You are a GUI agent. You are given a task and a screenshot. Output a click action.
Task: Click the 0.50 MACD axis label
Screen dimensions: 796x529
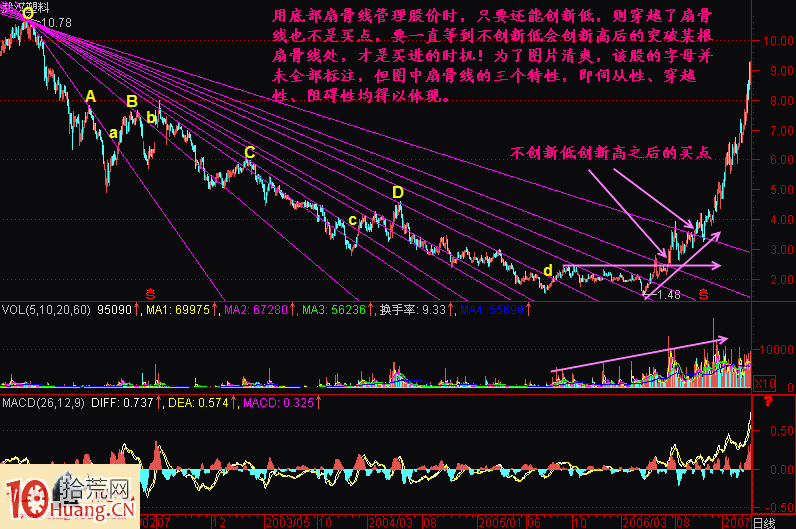782,431
